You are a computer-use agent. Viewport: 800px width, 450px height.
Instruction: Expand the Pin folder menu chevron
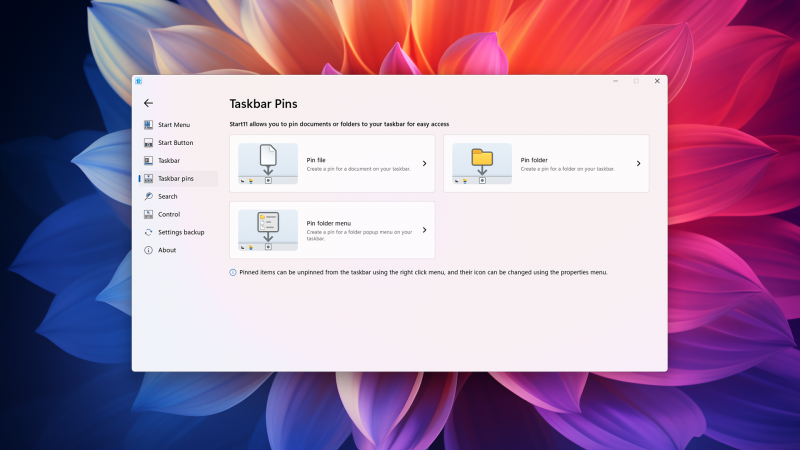click(424, 230)
